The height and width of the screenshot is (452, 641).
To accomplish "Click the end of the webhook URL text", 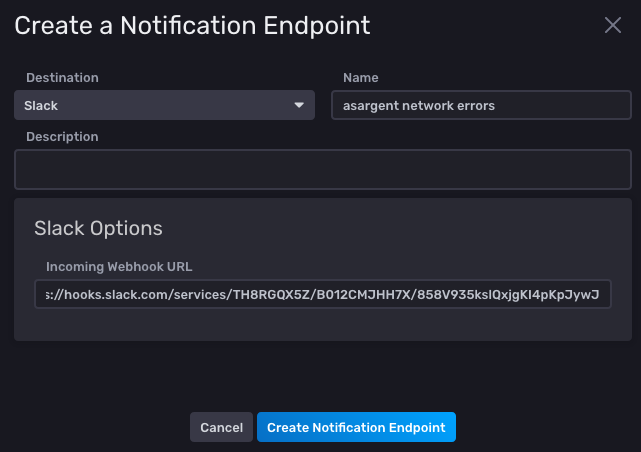I will tap(598, 295).
